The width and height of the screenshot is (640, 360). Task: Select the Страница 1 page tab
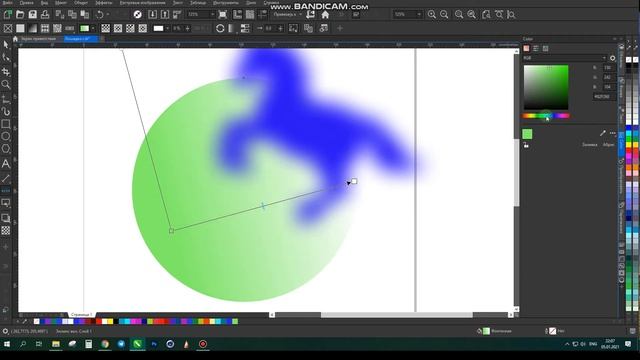(81, 315)
